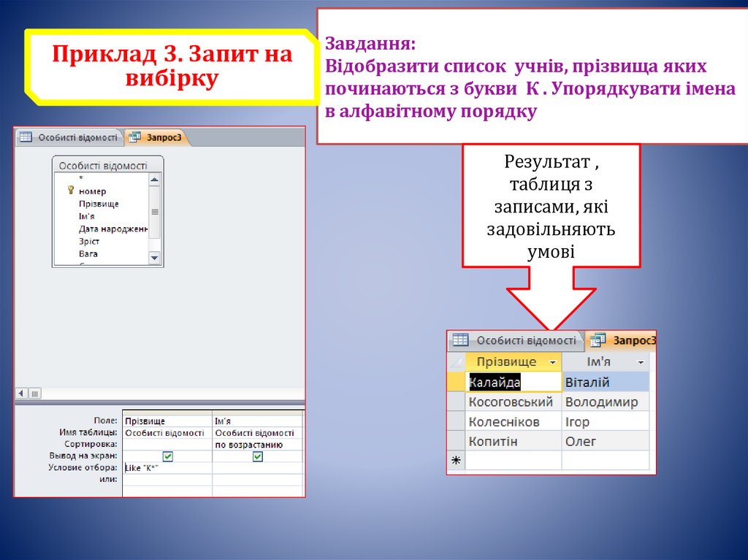Viewport: 748px width, 560px height.
Task: Click the table icon on results Особисті відомості tab
Action: [x=460, y=340]
